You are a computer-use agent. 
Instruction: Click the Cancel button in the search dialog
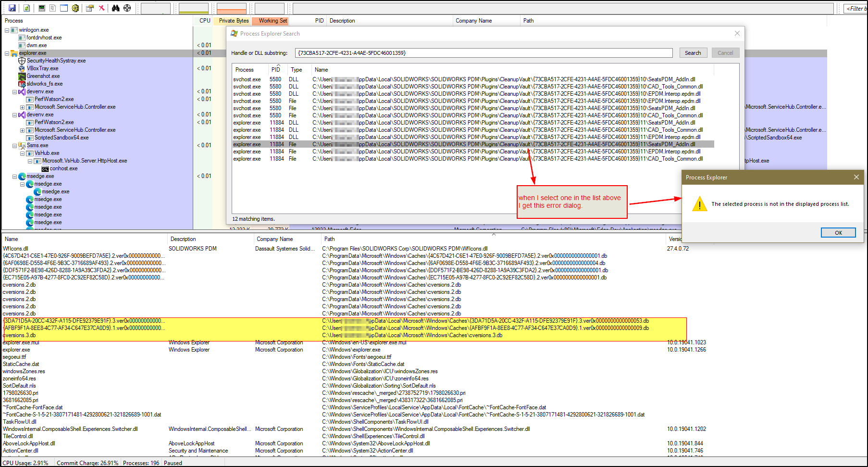pos(725,53)
